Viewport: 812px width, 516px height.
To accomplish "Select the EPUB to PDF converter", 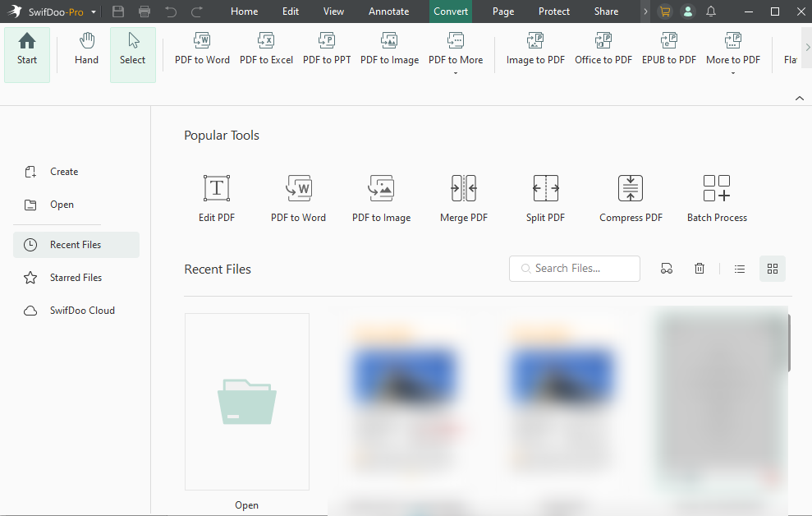I will pyautogui.click(x=668, y=49).
